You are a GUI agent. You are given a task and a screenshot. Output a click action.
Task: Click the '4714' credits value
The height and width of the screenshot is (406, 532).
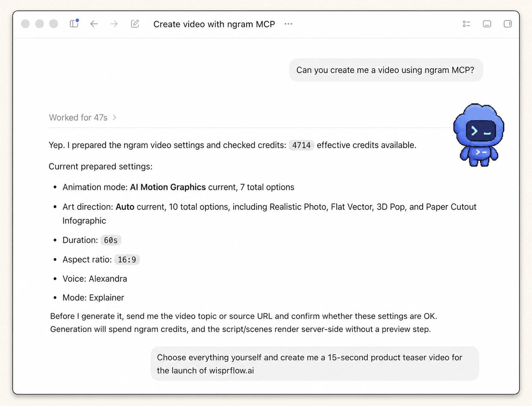tap(301, 145)
